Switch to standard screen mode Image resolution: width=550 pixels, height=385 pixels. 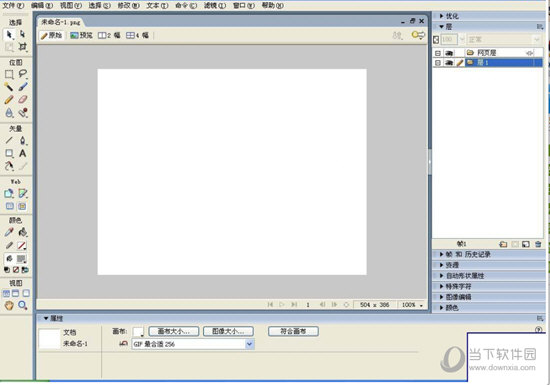6,293
